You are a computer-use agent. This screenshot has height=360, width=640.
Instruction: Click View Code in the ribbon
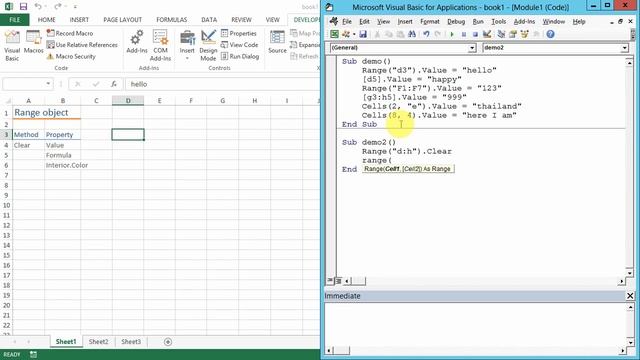(x=240, y=45)
